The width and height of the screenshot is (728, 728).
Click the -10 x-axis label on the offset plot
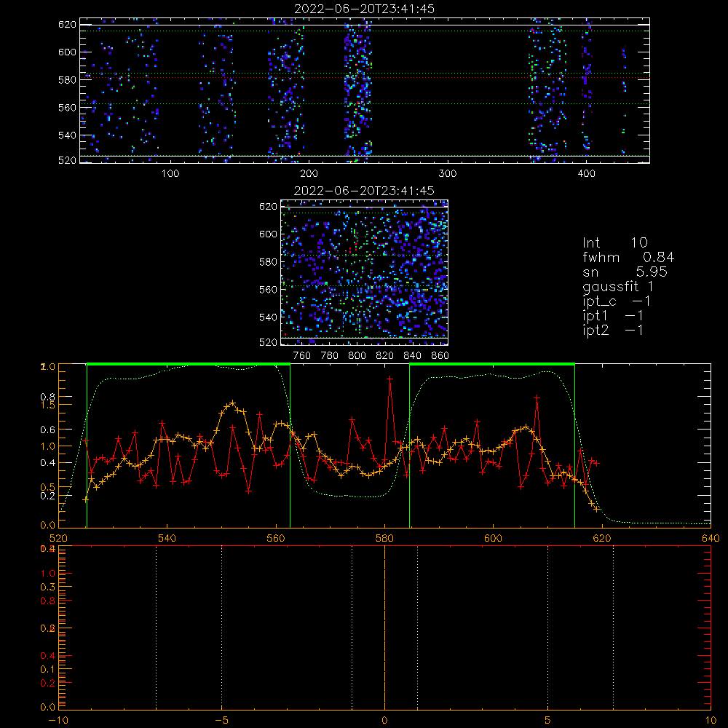click(58, 721)
